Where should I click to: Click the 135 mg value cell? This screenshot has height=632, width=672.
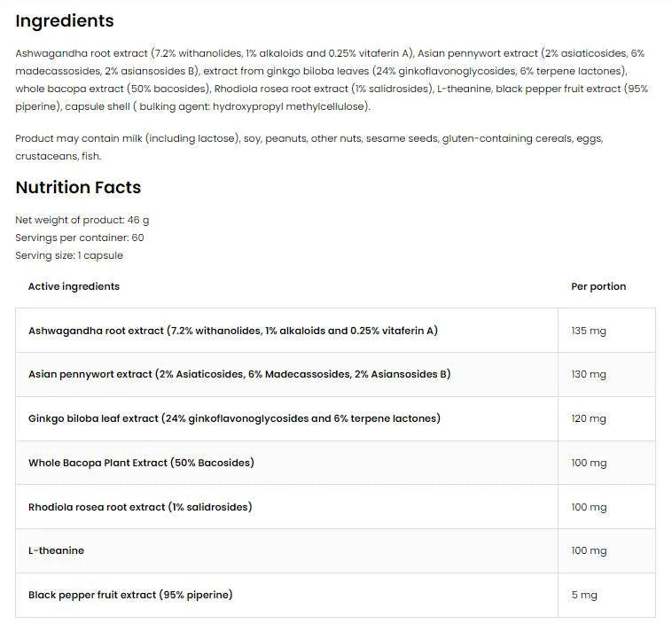coord(589,331)
